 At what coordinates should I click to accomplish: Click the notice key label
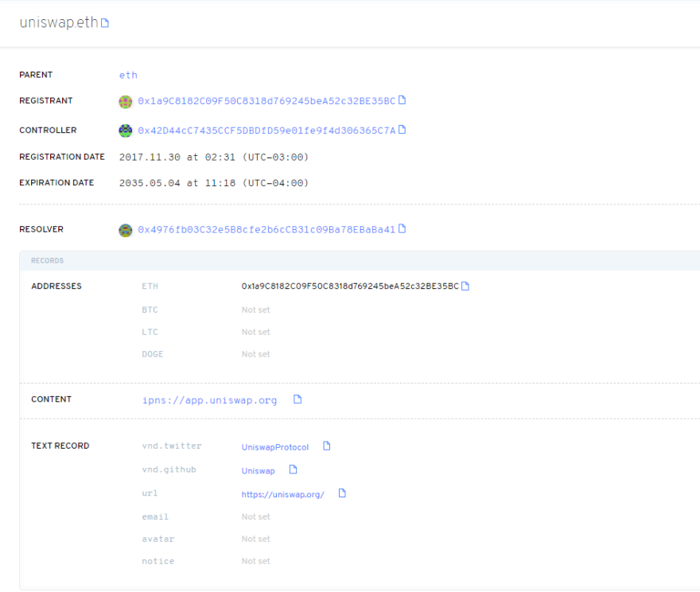[158, 561]
